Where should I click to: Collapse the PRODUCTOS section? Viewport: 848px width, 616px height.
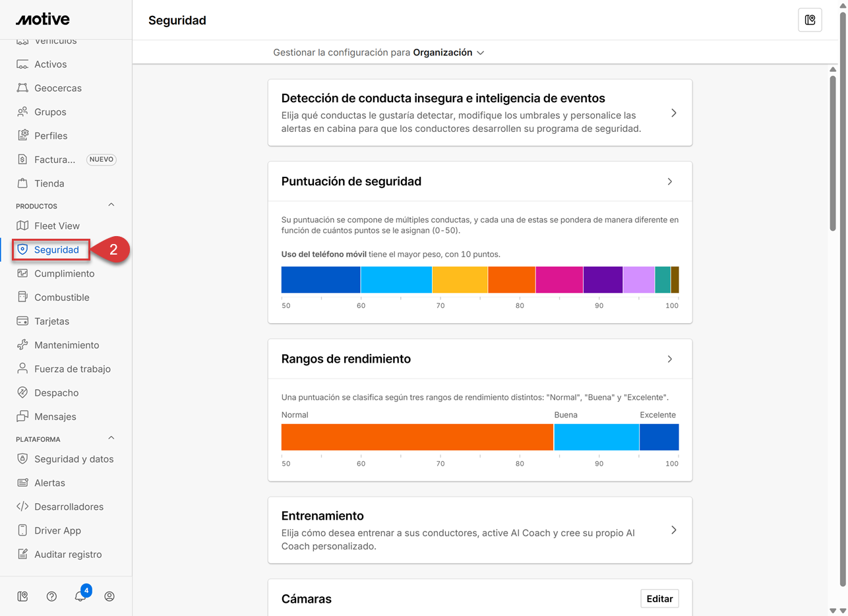(x=111, y=205)
